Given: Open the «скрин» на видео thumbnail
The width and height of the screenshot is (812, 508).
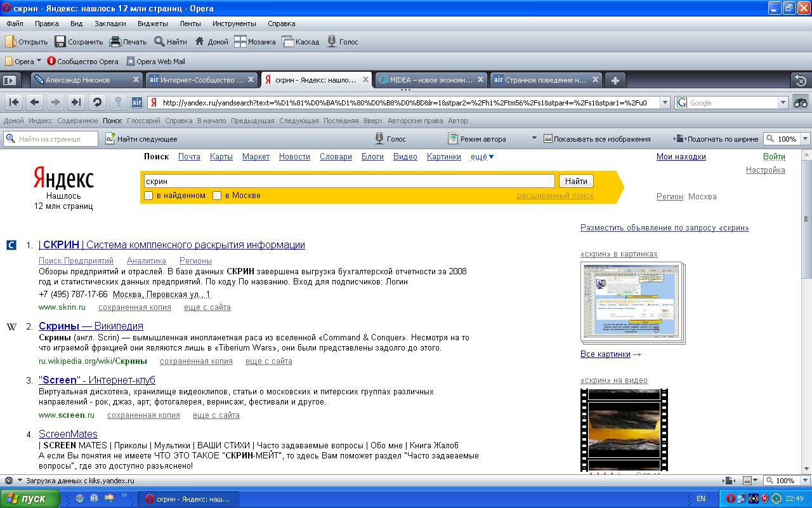Looking at the screenshot, I should coord(624,431).
